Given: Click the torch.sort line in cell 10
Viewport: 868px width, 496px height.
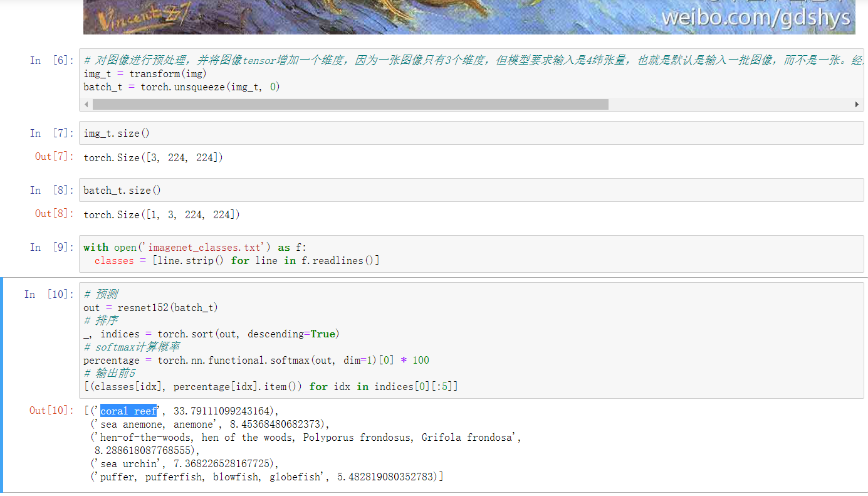Looking at the screenshot, I should pyautogui.click(x=211, y=334).
